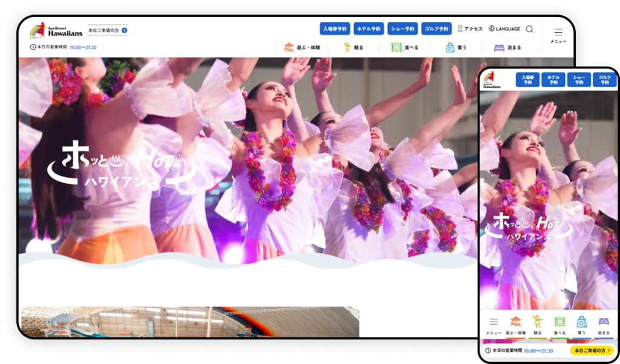Click the ゴルフ予約 button in desktop header

[x=436, y=29]
